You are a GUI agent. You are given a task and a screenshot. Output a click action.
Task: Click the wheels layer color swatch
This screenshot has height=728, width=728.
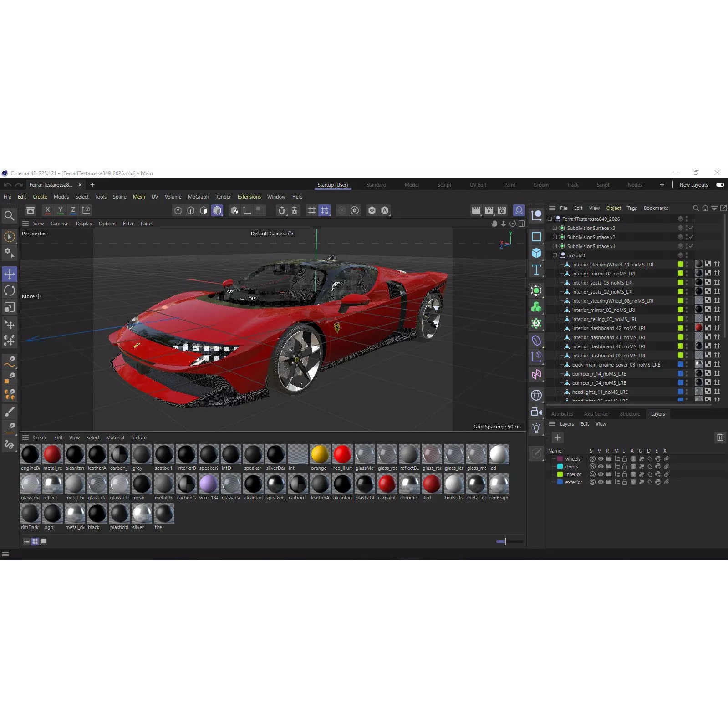pos(560,459)
